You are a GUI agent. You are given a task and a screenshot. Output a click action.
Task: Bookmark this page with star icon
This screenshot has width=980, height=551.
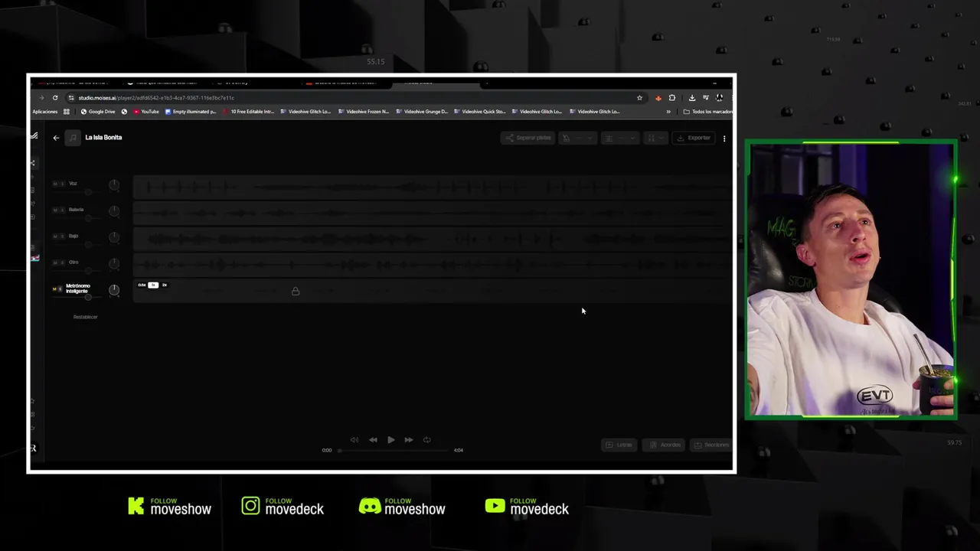(x=639, y=98)
